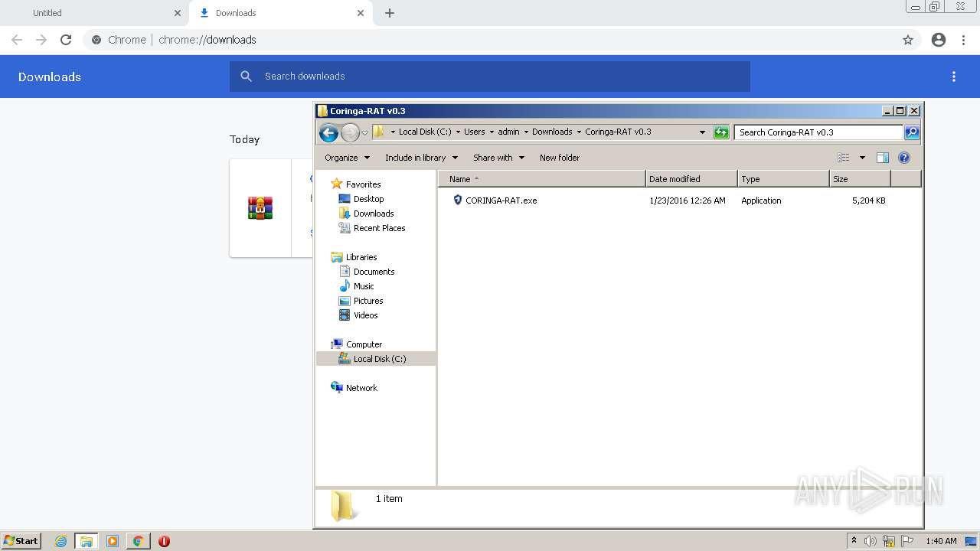Open Chrome three-dot menu
Image resolution: width=980 pixels, height=551 pixels.
click(x=964, y=40)
